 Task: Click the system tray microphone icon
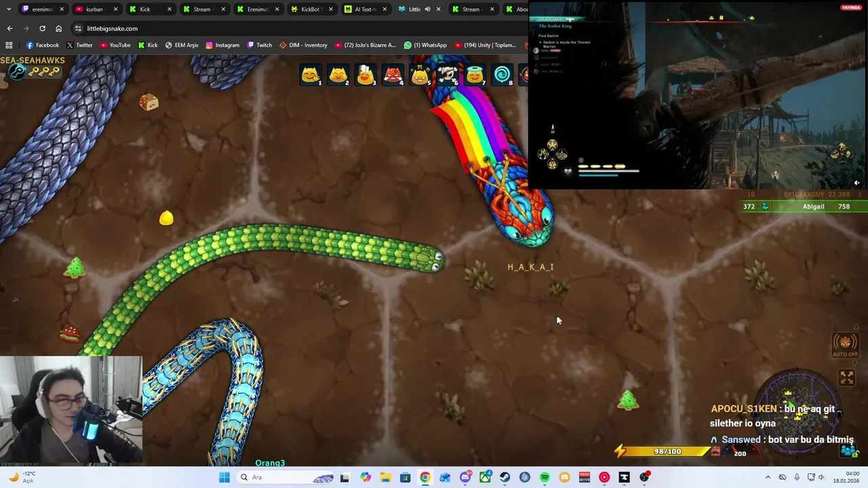pyautogui.click(x=797, y=477)
